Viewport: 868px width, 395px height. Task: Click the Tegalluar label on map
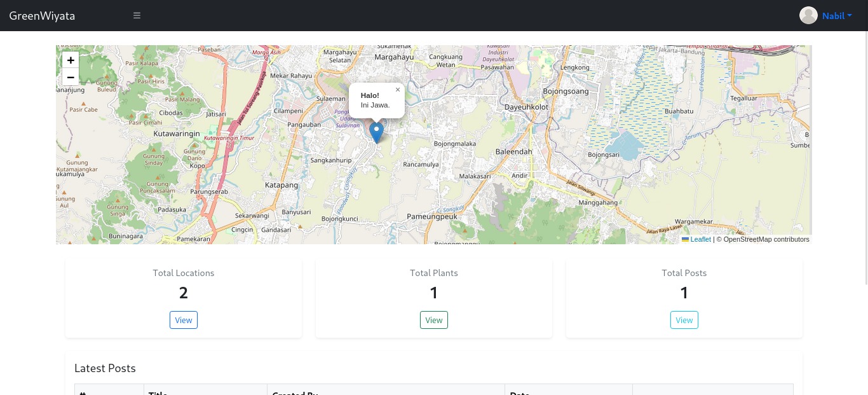(744, 99)
